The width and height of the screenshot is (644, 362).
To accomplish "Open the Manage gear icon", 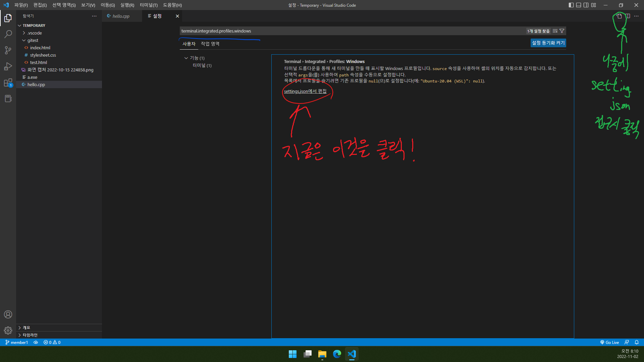I will [x=8, y=330].
